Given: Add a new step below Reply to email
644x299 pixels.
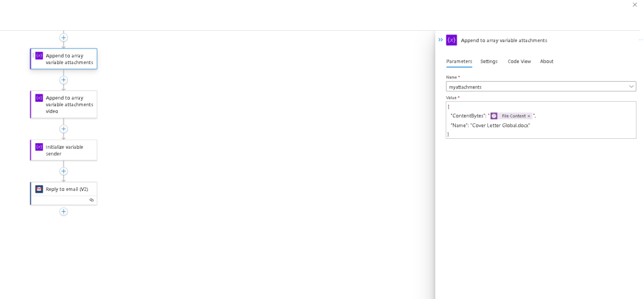Looking at the screenshot, I should (64, 212).
